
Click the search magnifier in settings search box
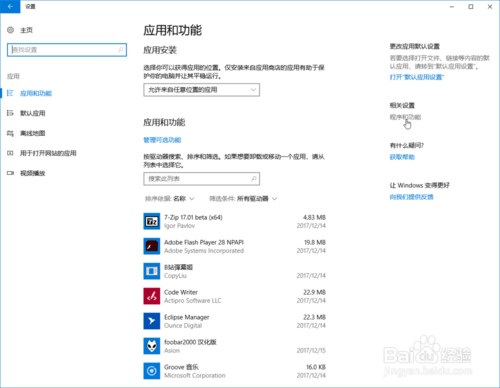(x=121, y=50)
